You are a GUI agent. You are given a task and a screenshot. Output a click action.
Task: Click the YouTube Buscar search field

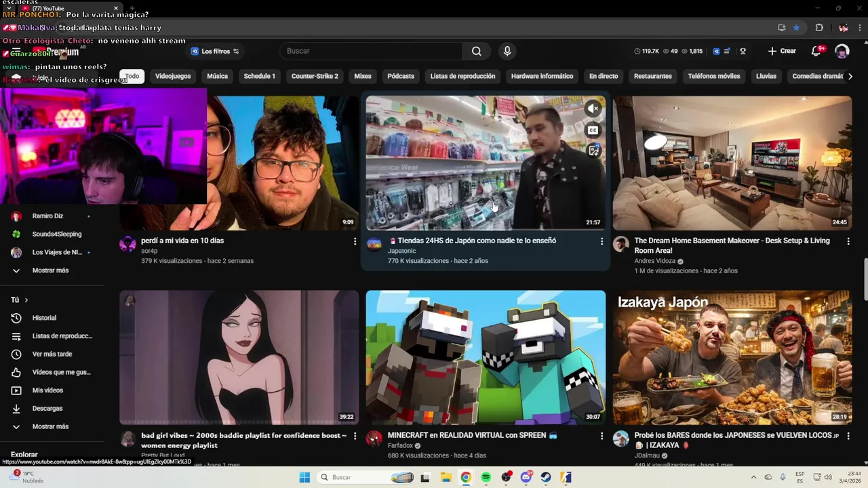(373, 51)
